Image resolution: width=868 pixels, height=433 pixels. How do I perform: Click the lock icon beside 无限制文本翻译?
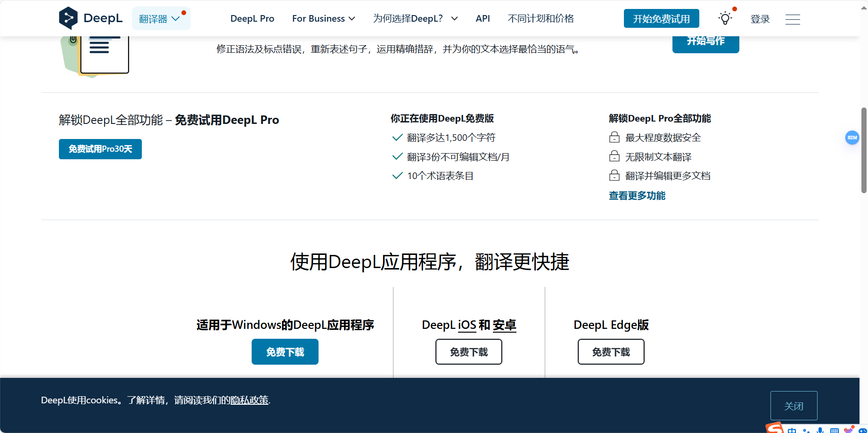[x=614, y=156]
